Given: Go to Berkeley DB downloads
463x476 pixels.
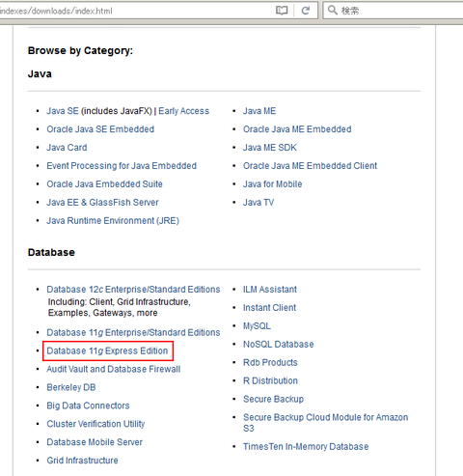Looking at the screenshot, I should (x=71, y=387).
